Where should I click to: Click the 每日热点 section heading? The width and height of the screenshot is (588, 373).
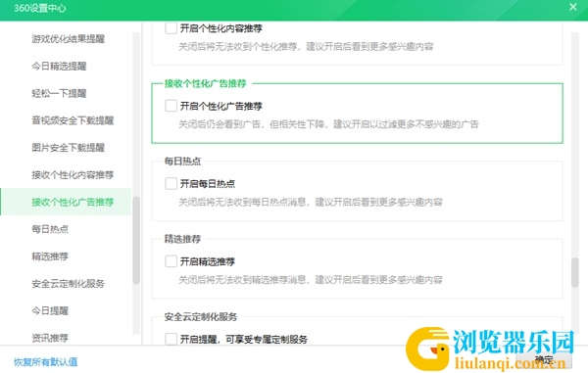tap(182, 161)
